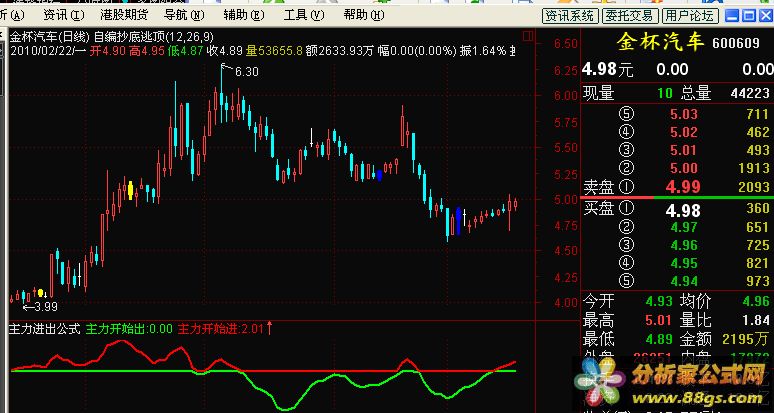Click the red up arrow after 2.01
774x413 pixels.
tap(270, 328)
